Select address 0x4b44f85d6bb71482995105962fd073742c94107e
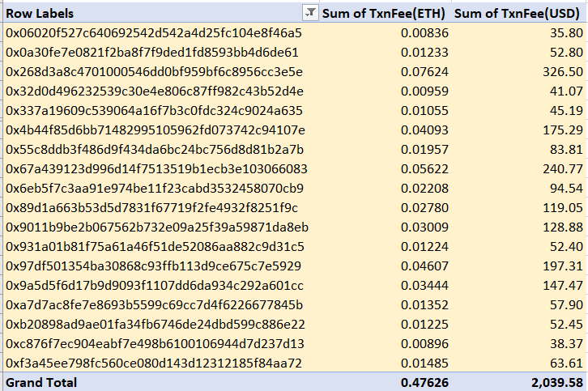The height and width of the screenshot is (391, 588). coord(156,130)
